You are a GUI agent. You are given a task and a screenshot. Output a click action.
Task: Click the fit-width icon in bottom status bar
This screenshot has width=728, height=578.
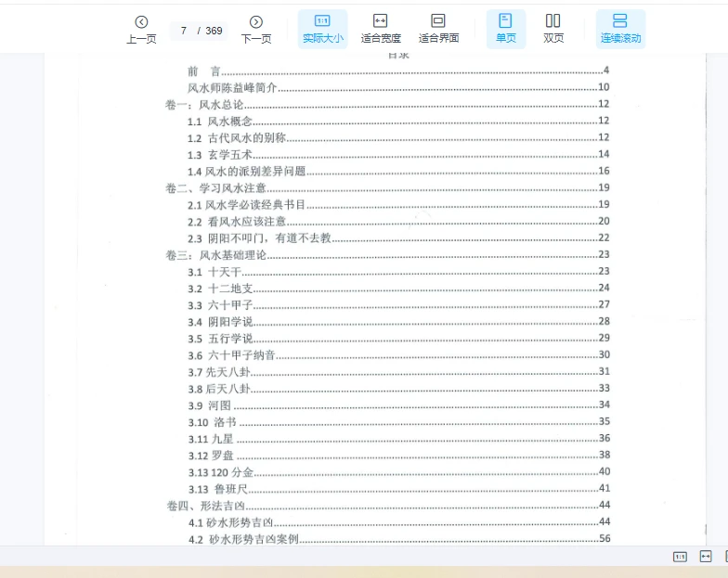click(x=706, y=557)
